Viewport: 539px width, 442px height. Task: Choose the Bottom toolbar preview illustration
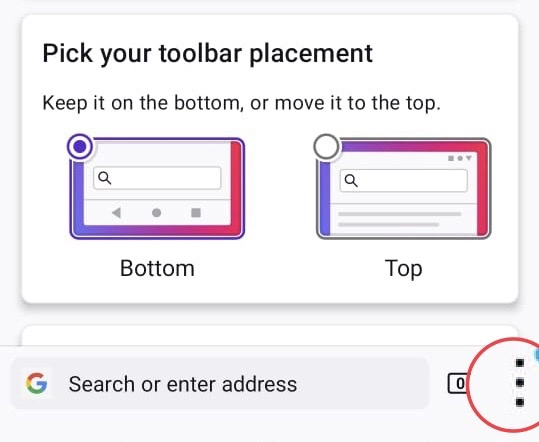[157, 188]
